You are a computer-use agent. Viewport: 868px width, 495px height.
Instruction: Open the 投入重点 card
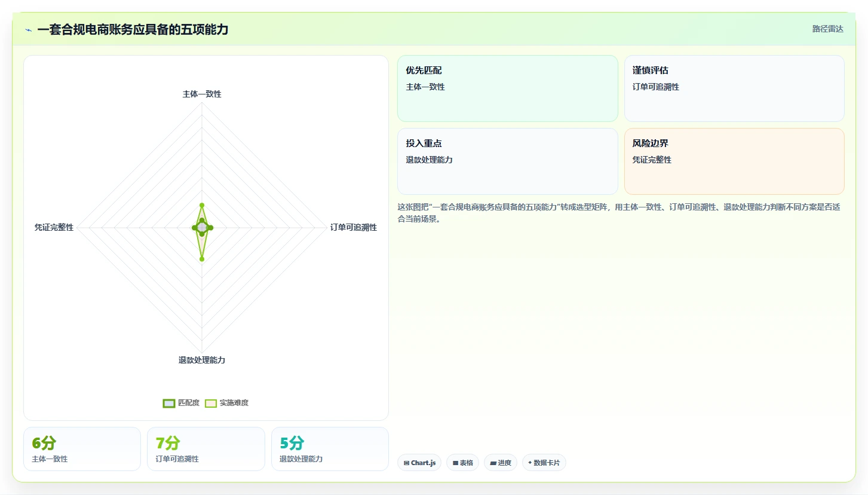pos(507,161)
